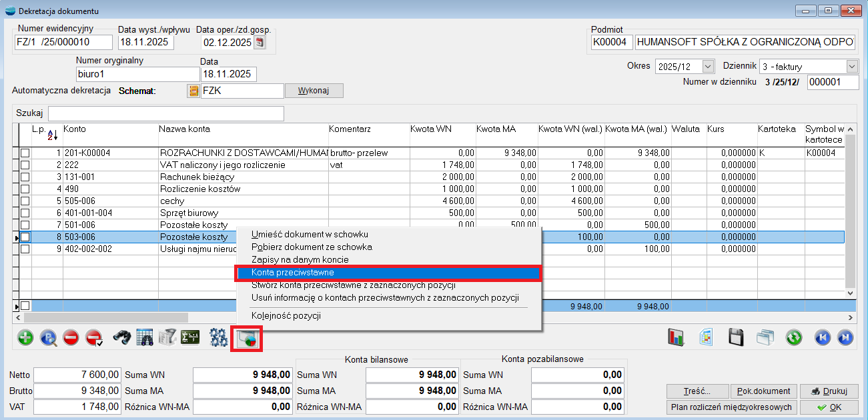Viewport: 868px width, 420px height.
Task: Choose 'Kolejność pozycji' in context menu
Action: coord(286,315)
